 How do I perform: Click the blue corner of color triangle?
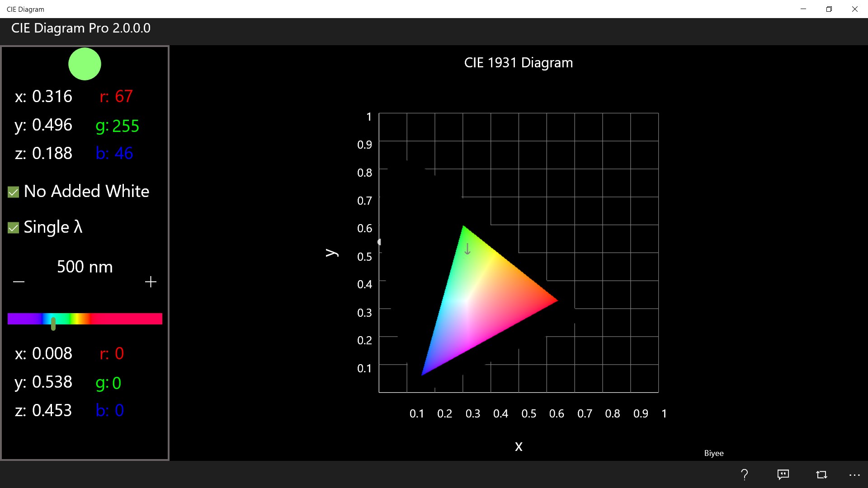425,372
